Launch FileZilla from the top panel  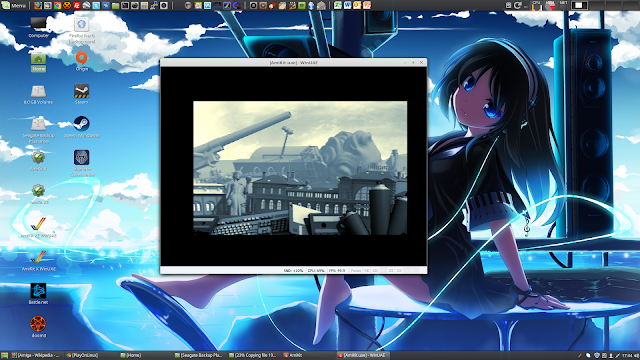click(77, 5)
